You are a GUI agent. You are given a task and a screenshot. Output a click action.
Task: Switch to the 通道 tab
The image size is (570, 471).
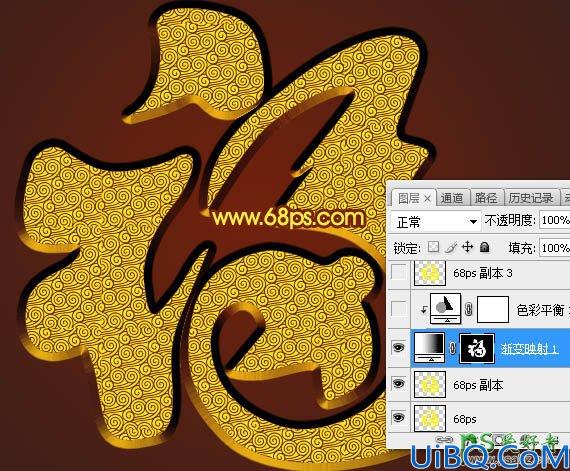(452, 198)
